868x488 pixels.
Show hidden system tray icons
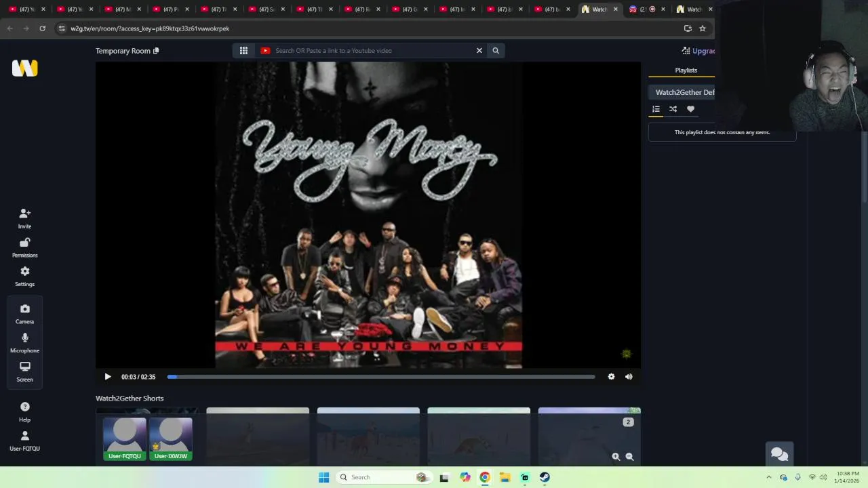coord(769,477)
